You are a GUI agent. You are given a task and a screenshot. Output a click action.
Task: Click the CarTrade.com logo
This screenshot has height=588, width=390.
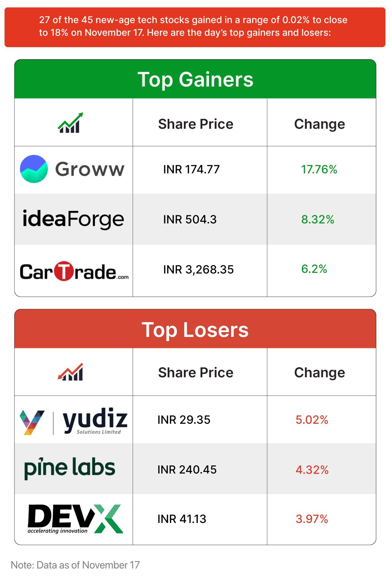pos(74,271)
